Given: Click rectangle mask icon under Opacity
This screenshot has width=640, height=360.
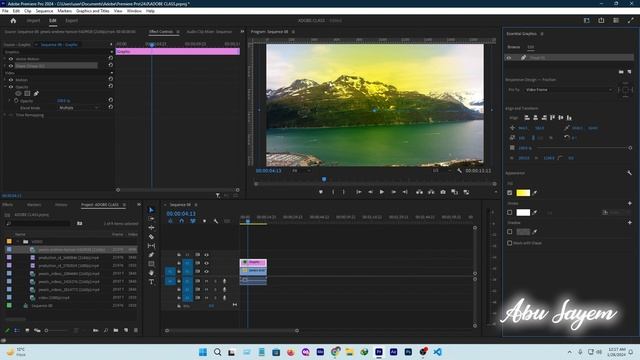Looking at the screenshot, I should (27, 93).
